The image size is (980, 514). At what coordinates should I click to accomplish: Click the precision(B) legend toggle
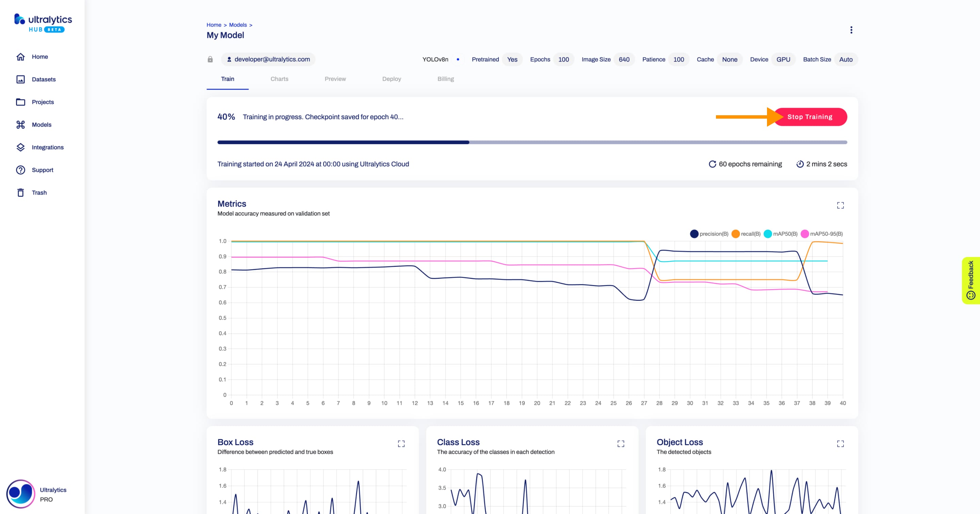tap(709, 234)
